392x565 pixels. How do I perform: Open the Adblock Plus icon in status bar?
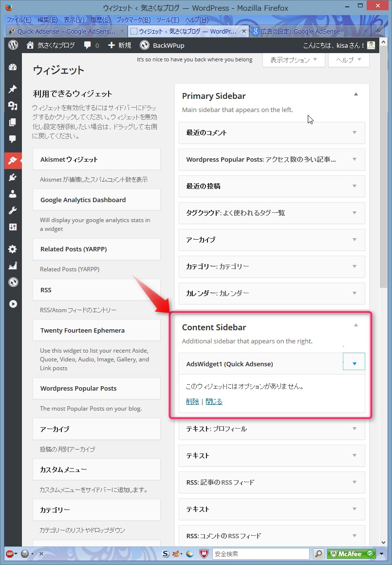10,553
